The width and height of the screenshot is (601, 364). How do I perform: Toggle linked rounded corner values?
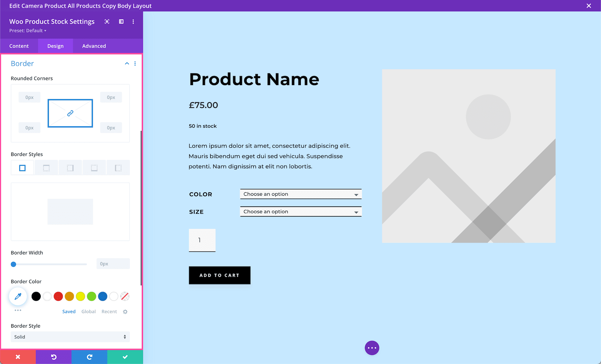point(70,113)
